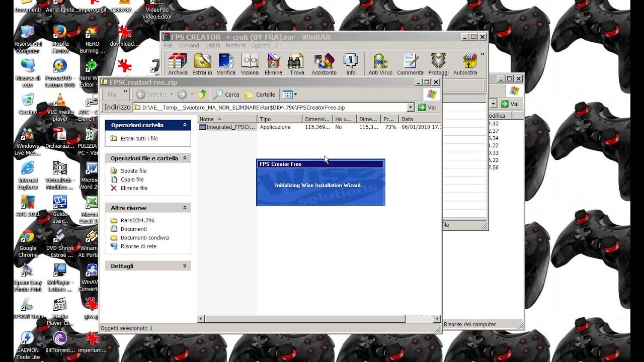644x362 pixels.
Task: Open Risorse di rete link in side panel
Action: (138, 246)
